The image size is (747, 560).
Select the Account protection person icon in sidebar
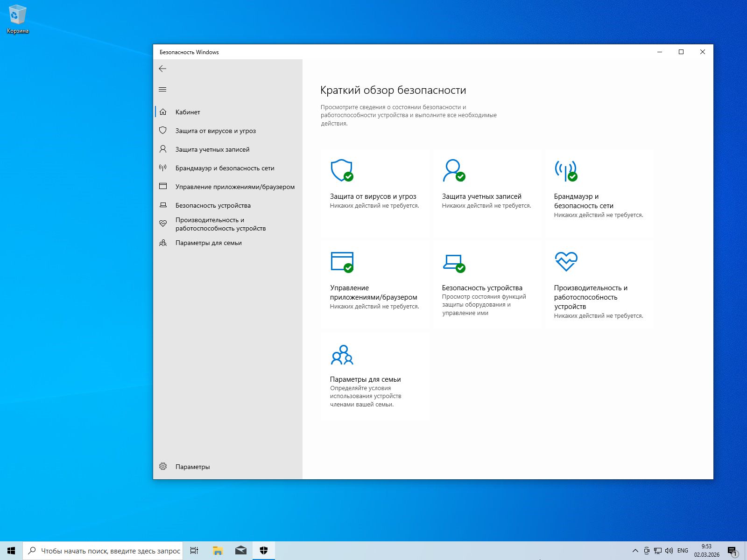coord(163,149)
